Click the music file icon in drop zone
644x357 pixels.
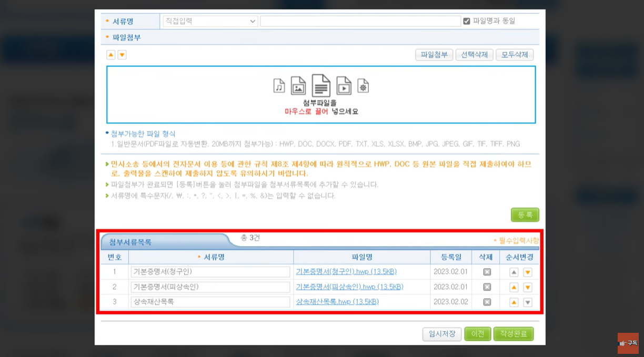click(279, 86)
